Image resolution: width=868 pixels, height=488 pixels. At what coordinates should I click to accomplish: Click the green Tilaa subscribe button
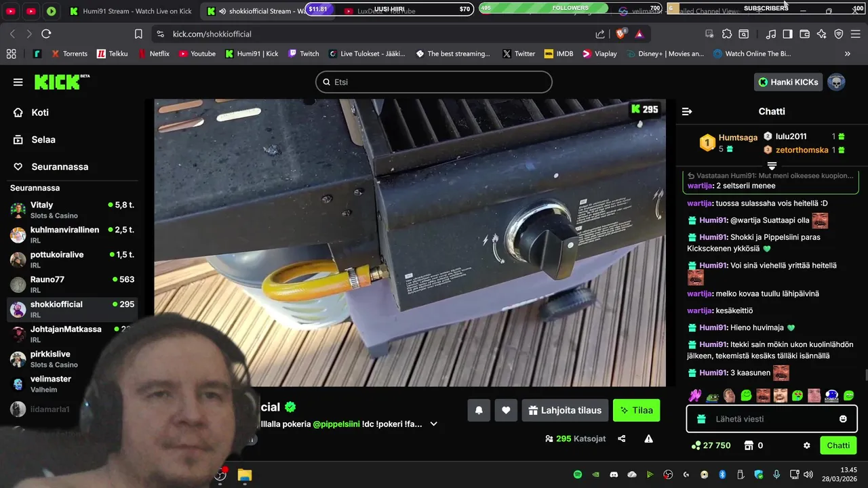pos(636,410)
